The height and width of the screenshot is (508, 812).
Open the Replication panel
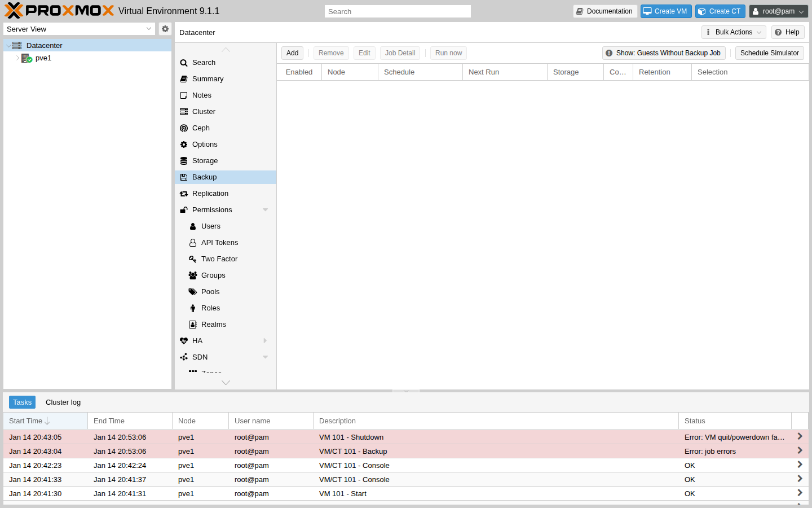(210, 193)
